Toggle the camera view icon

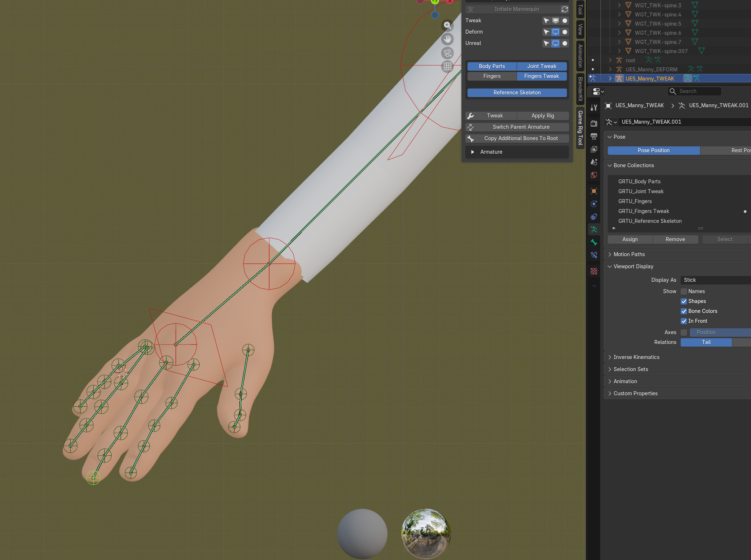pyautogui.click(x=447, y=53)
